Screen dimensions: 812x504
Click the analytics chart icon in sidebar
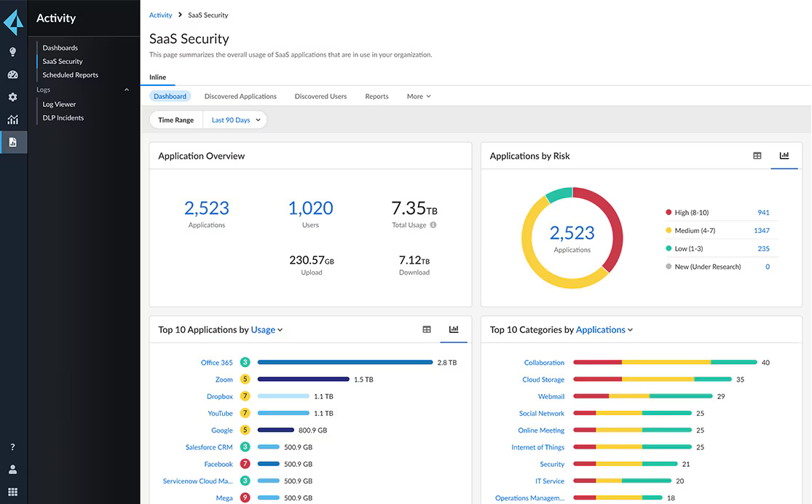click(12, 119)
